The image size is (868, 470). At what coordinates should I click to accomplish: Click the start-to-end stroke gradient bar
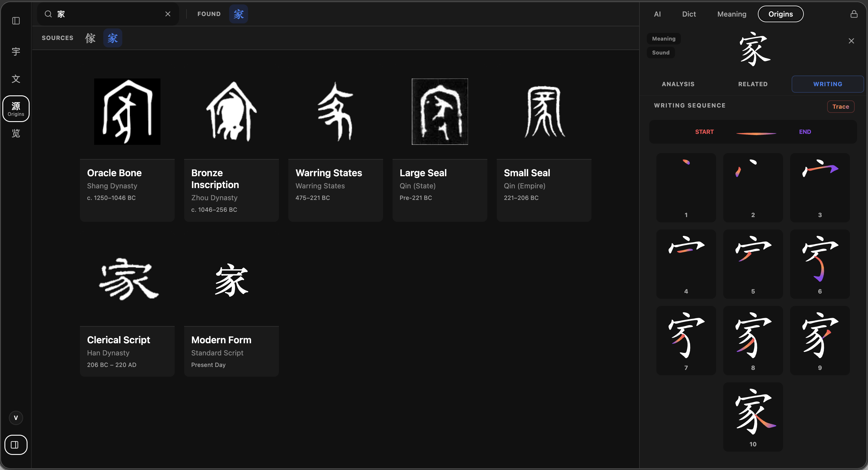tap(756, 134)
